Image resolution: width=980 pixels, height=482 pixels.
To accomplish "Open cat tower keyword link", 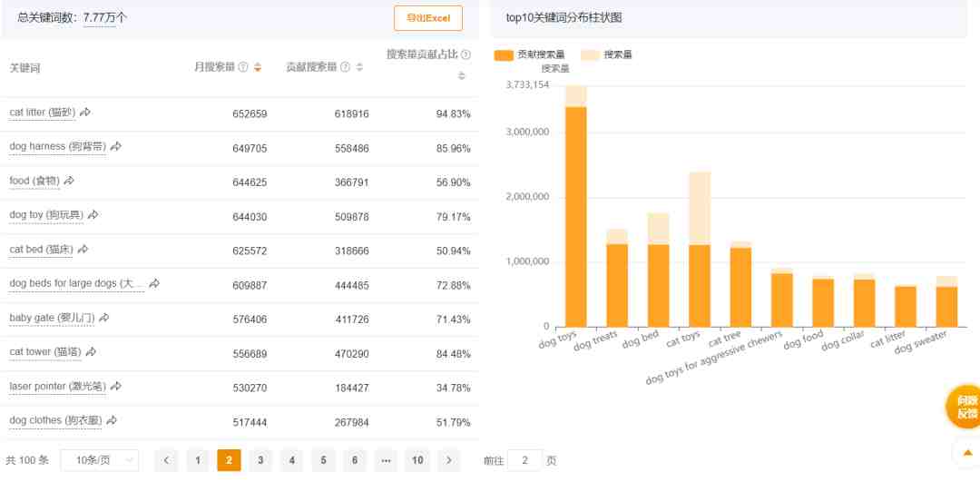I will (45, 352).
